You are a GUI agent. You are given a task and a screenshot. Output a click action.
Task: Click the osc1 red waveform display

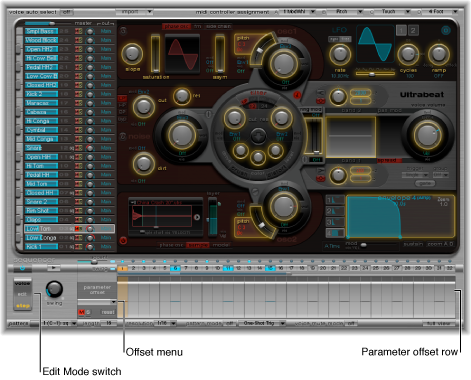[182, 54]
